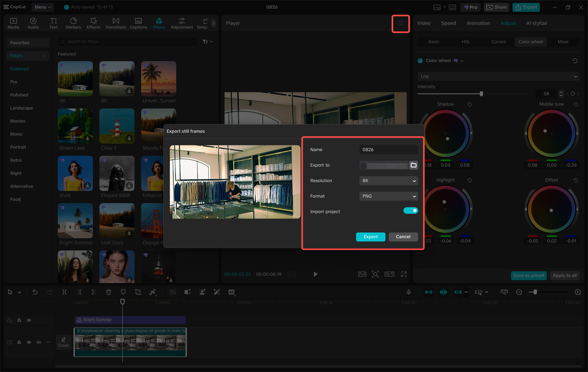Viewport: 588px width, 372px height.
Task: Click Save as preset
Action: [529, 275]
